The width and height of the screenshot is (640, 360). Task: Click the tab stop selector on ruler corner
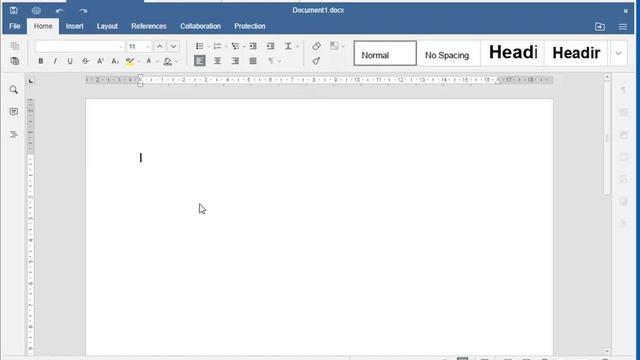(31, 81)
